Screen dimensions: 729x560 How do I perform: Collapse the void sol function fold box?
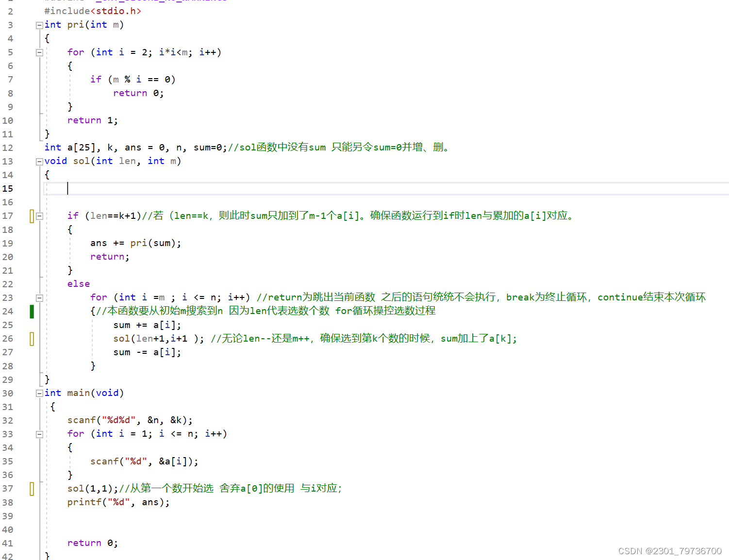[x=39, y=162]
